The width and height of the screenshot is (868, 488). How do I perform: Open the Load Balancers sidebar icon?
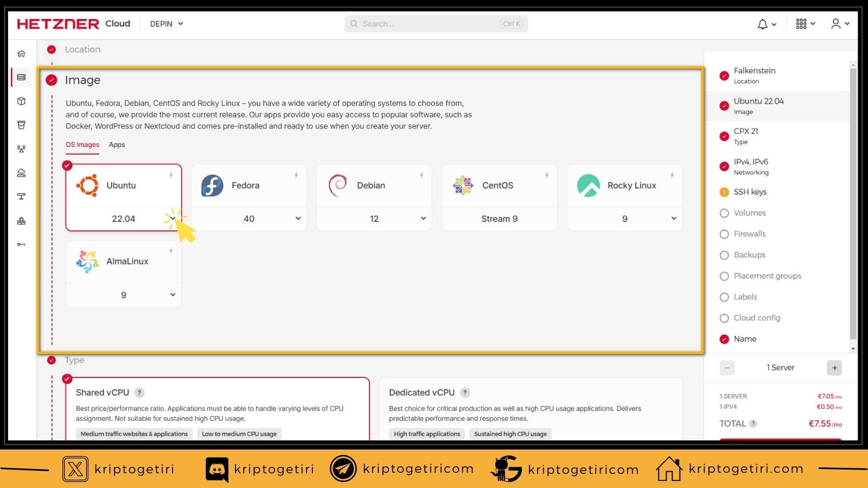21,149
